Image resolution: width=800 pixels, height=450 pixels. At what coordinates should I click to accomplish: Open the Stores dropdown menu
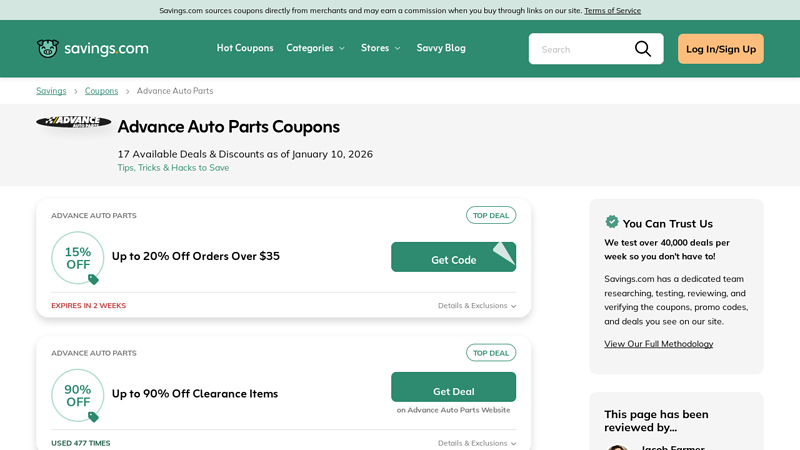pyautogui.click(x=381, y=48)
